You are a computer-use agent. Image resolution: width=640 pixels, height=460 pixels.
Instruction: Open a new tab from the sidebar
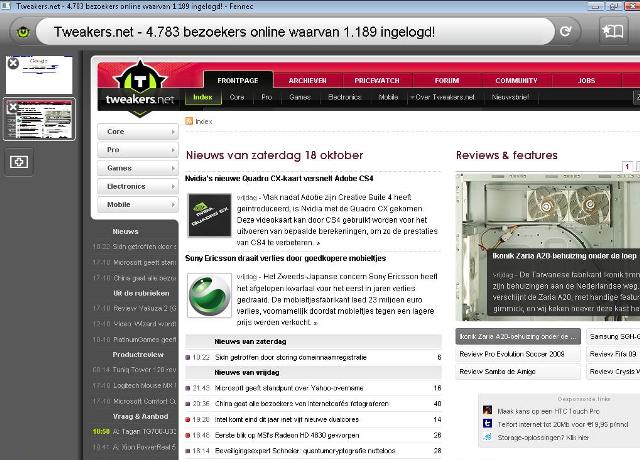(x=19, y=162)
